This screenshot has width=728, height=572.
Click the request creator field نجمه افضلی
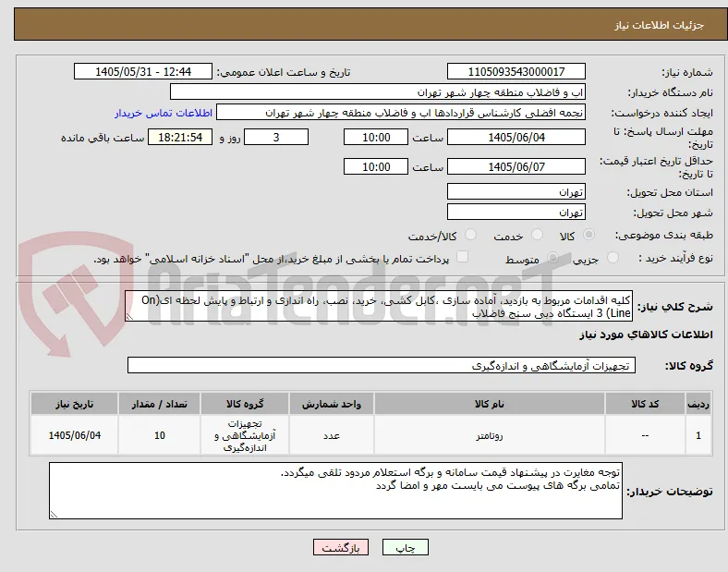coord(401,113)
